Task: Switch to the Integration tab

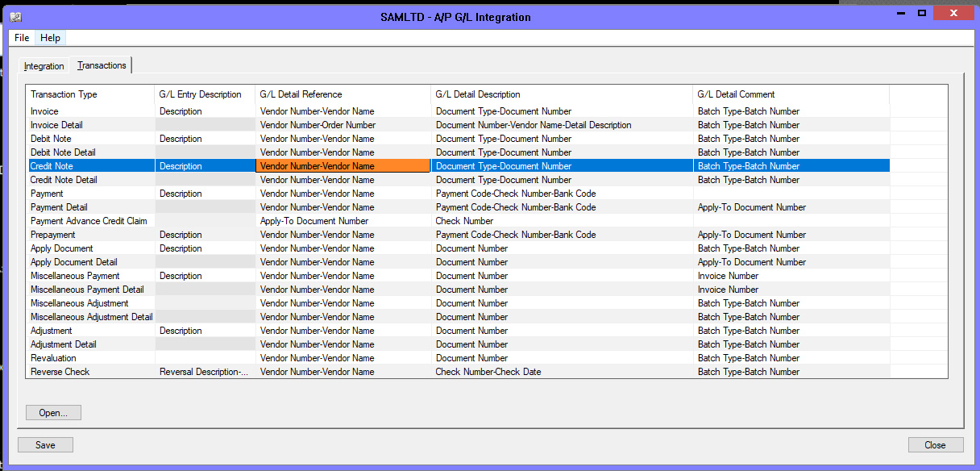Action: pos(44,66)
